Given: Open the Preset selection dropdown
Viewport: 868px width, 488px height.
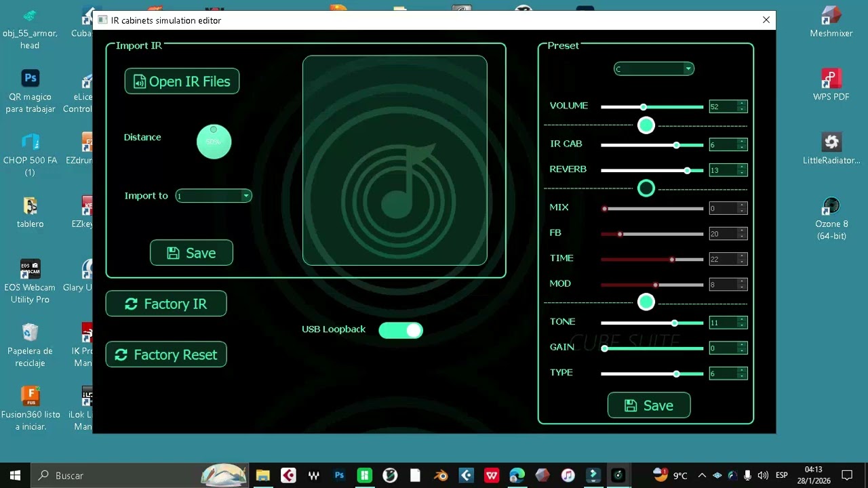Looking at the screenshot, I should (x=654, y=68).
